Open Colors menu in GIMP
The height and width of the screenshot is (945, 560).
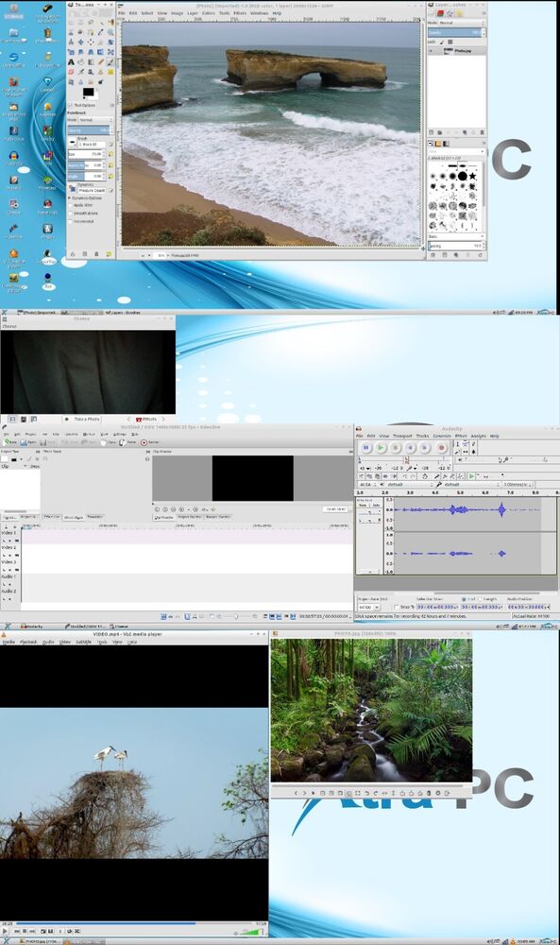click(x=209, y=12)
